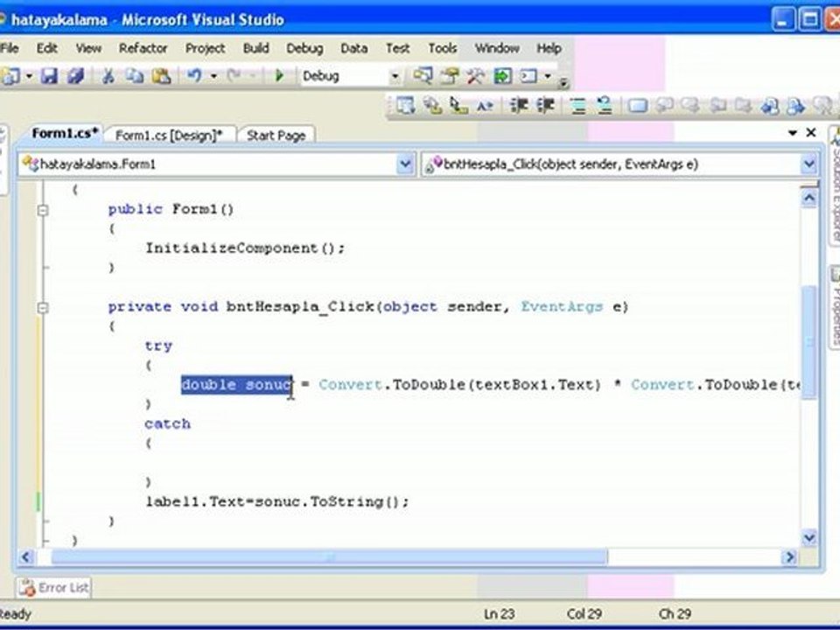The width and height of the screenshot is (840, 630).
Task: Click the Command Window toolbar icon
Action: click(528, 76)
